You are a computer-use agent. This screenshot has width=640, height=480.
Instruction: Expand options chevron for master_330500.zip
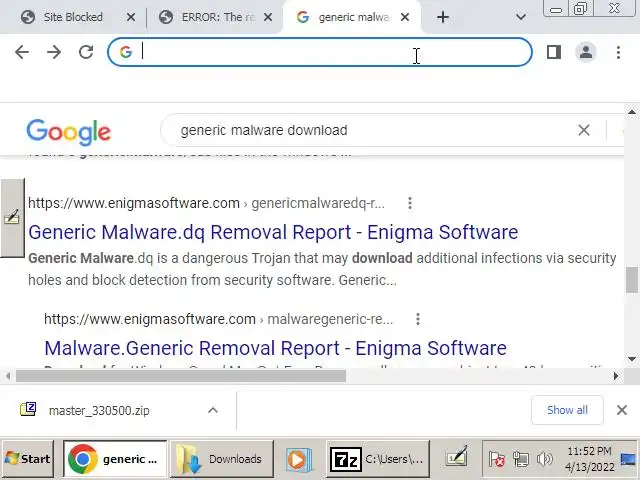click(x=213, y=410)
